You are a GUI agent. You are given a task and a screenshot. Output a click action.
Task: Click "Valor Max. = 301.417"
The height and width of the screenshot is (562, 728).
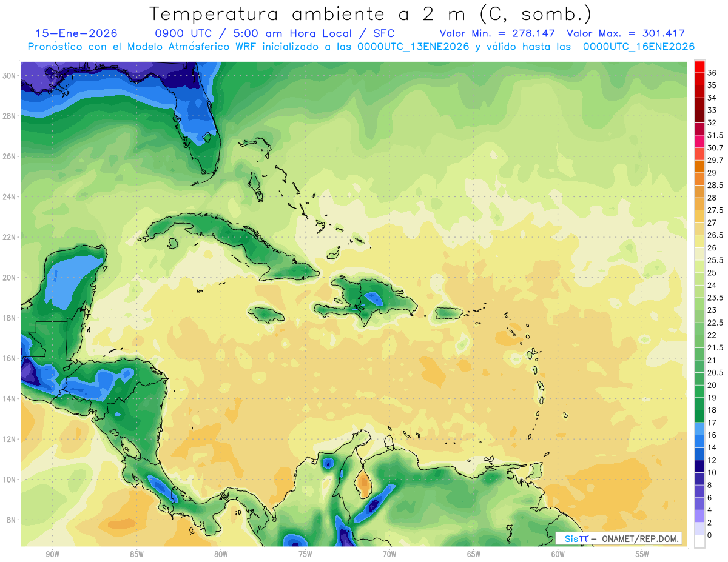click(625, 33)
